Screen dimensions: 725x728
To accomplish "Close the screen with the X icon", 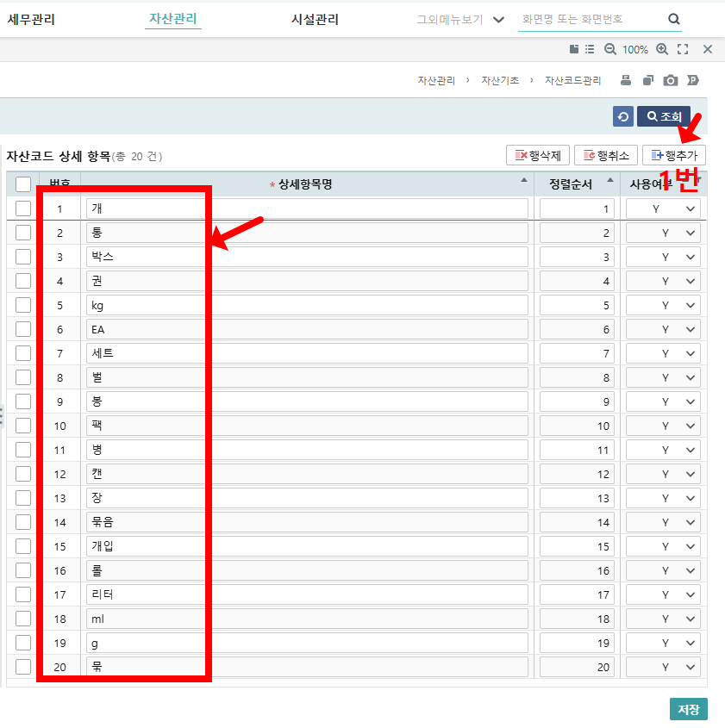I will [x=708, y=49].
